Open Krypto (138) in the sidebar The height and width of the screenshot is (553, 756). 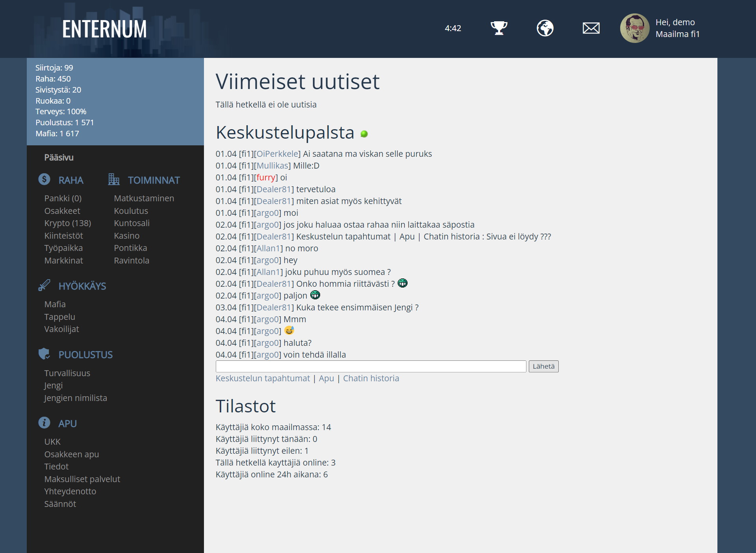(x=67, y=223)
